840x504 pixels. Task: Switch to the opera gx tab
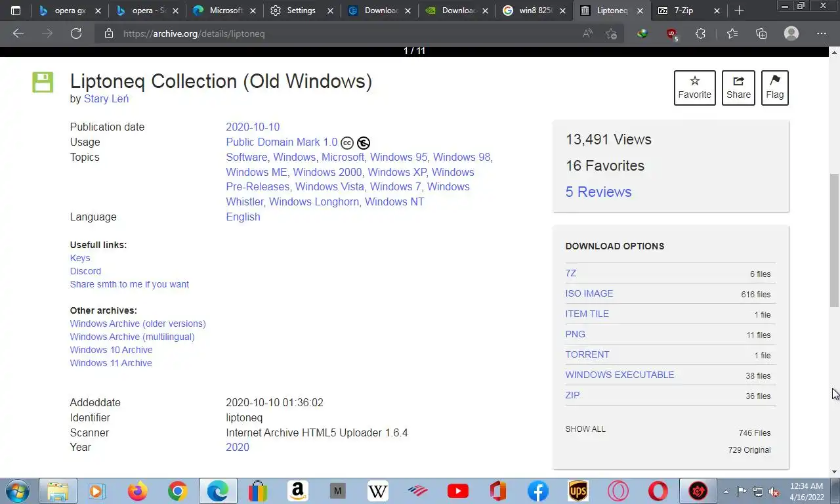coord(70,10)
